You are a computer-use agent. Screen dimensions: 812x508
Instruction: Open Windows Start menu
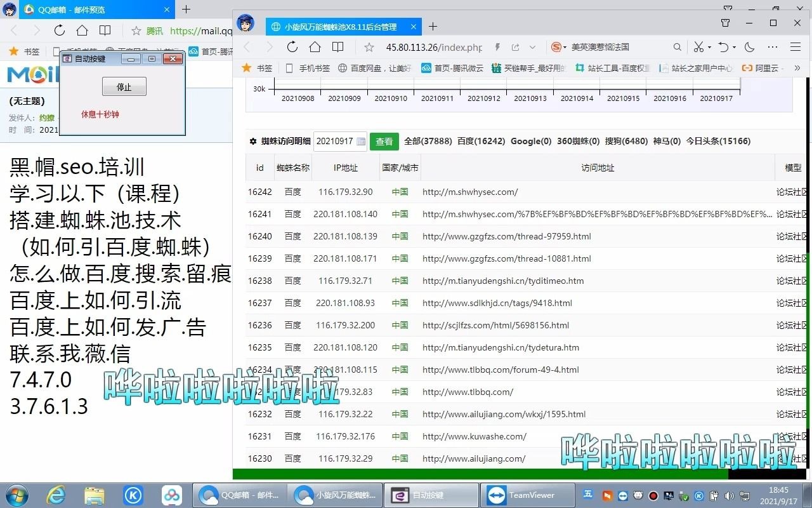click(16, 495)
